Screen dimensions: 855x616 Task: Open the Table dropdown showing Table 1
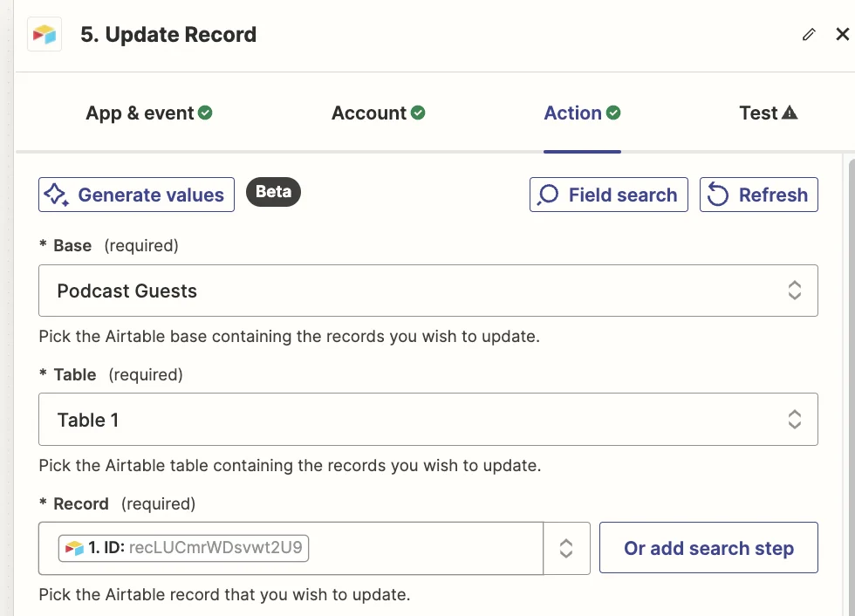pyautogui.click(x=428, y=419)
